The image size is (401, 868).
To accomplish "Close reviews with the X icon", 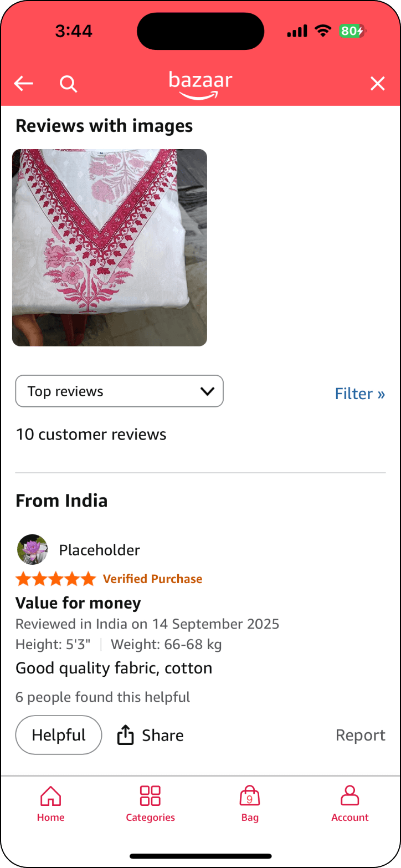I will click(377, 84).
